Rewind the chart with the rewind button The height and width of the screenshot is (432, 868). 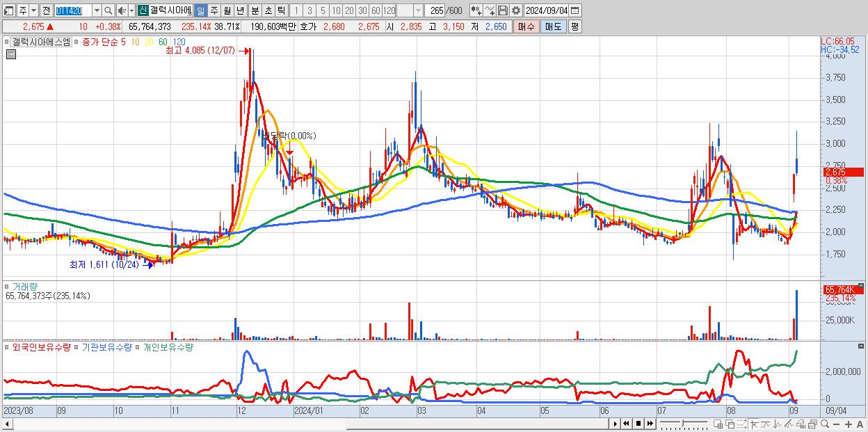(627, 424)
